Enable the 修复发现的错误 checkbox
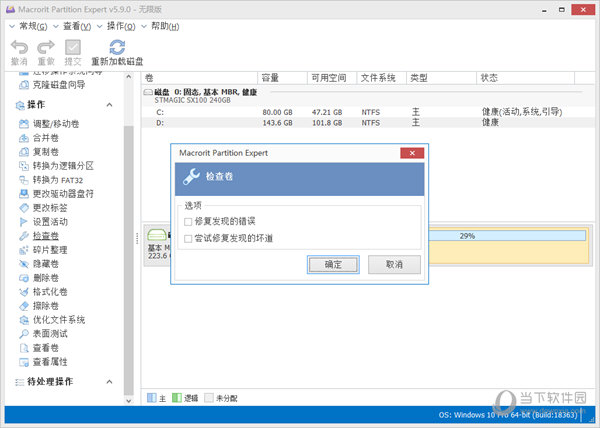 (x=188, y=221)
